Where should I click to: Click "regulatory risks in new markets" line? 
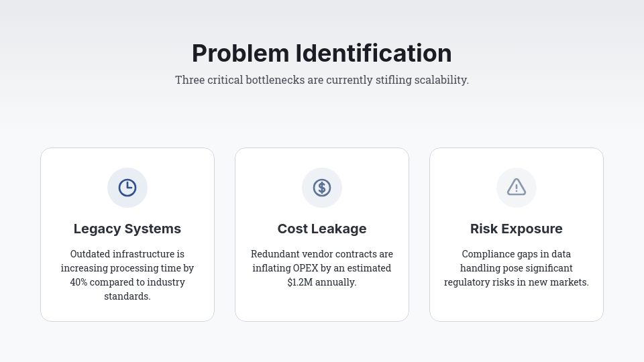(517, 282)
